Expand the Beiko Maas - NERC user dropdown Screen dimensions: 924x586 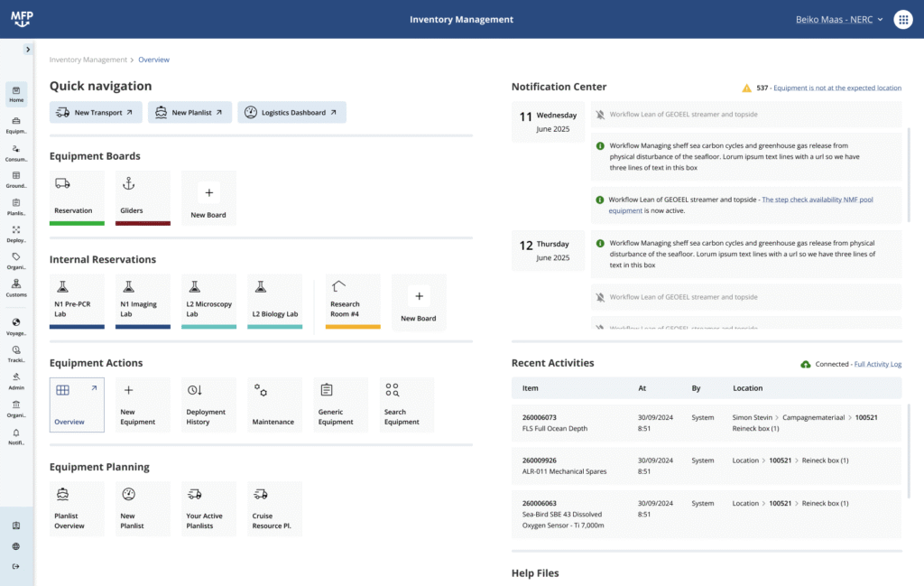click(838, 18)
